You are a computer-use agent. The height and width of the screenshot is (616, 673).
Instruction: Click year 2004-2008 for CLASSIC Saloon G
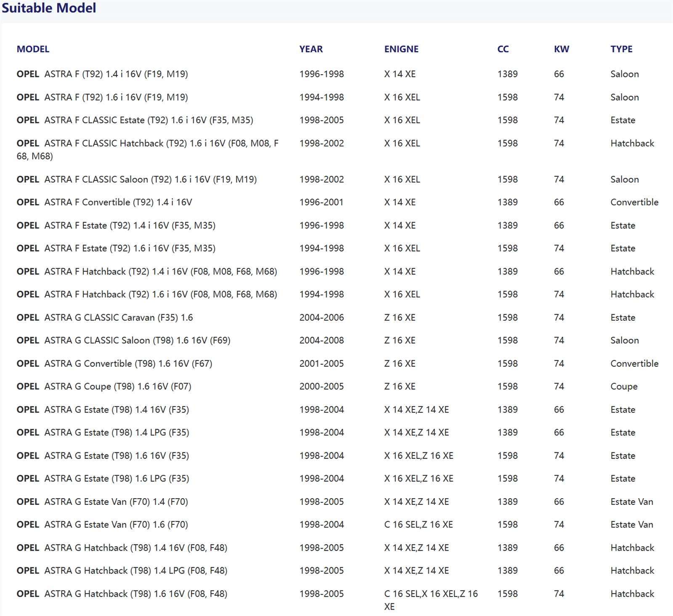coord(321,340)
